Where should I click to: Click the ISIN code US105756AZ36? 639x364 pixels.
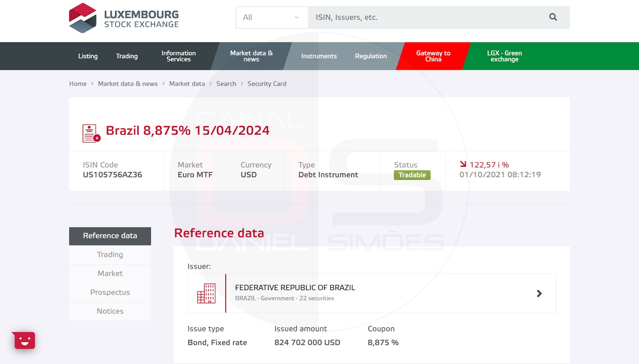(113, 175)
